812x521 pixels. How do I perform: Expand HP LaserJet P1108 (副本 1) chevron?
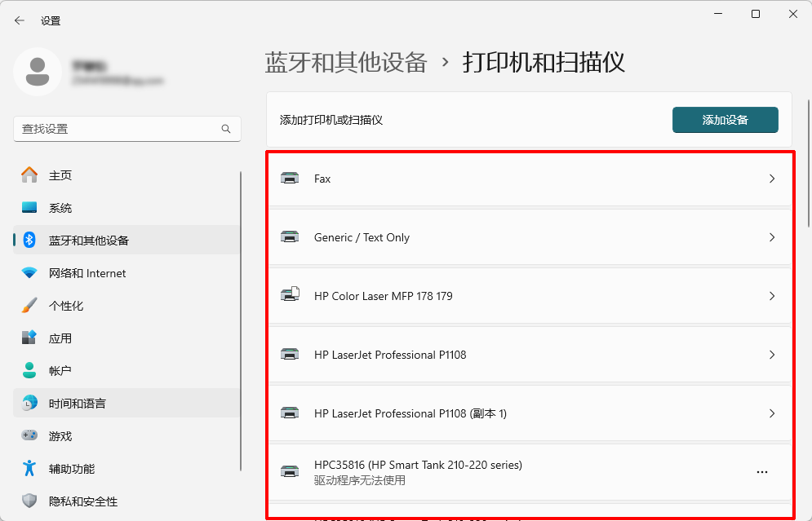[772, 413]
